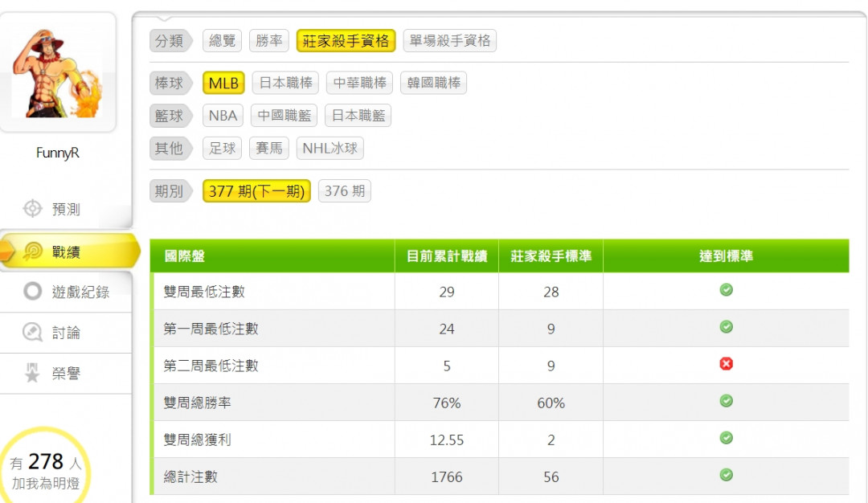Screen dimensions: 868x503
Task: Click the green check for 總計注數
Action: (x=726, y=475)
